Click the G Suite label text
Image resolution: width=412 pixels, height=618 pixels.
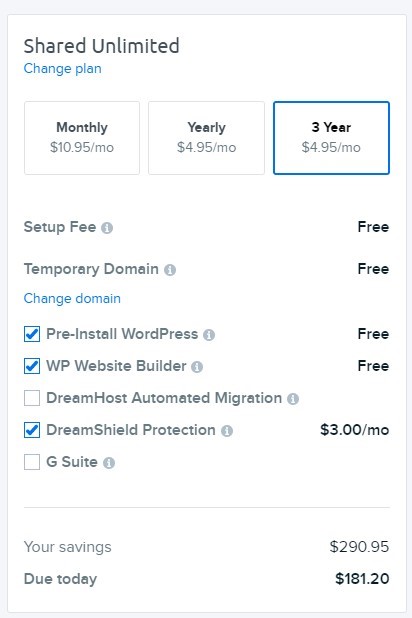point(72,462)
